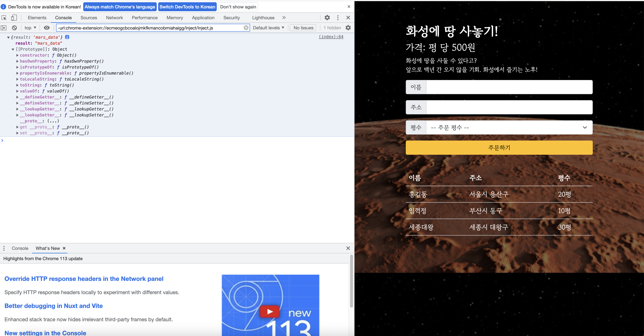
Task: Dismiss the Korean language infobar
Action: 349,7
